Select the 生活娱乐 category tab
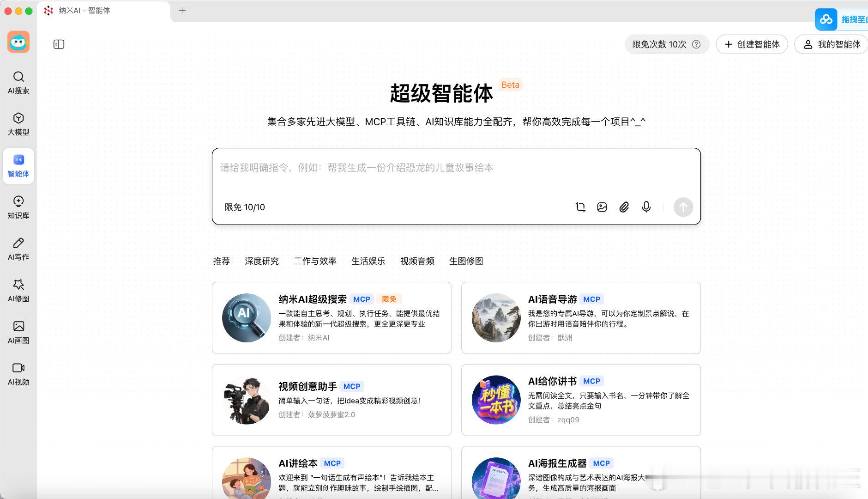Viewport: 868px width, 499px height. tap(368, 261)
